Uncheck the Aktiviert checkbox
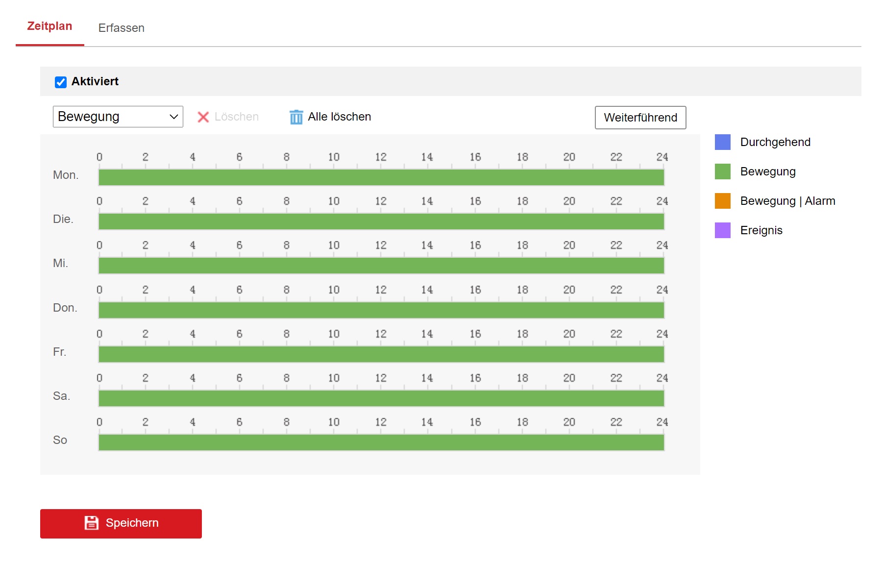Image resolution: width=882 pixels, height=588 pixels. pyautogui.click(x=61, y=82)
